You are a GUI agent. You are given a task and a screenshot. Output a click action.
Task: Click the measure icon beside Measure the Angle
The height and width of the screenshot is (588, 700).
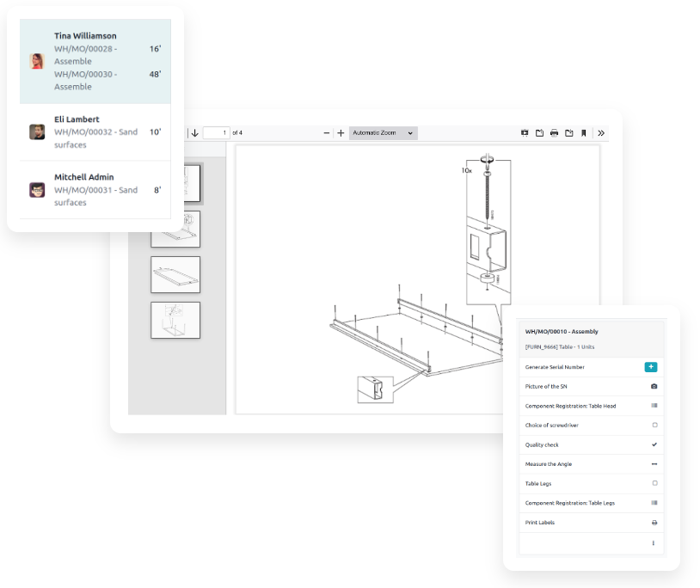[654, 464]
